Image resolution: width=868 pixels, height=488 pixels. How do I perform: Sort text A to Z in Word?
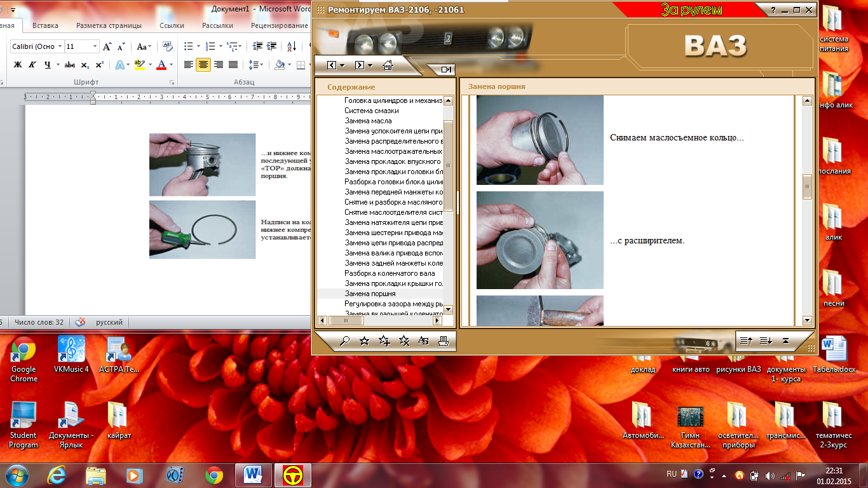point(291,46)
